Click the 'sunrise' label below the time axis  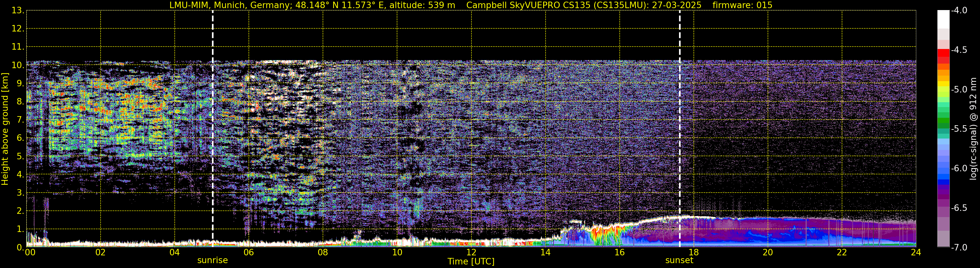click(x=212, y=261)
